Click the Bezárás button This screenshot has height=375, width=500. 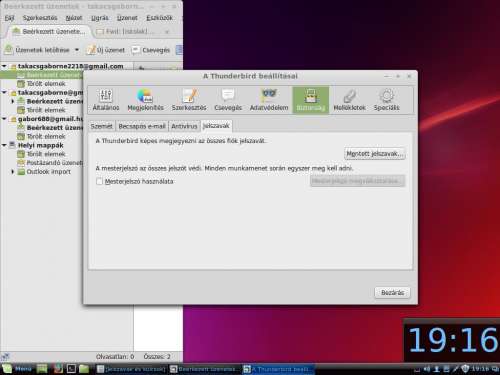pyautogui.click(x=392, y=293)
